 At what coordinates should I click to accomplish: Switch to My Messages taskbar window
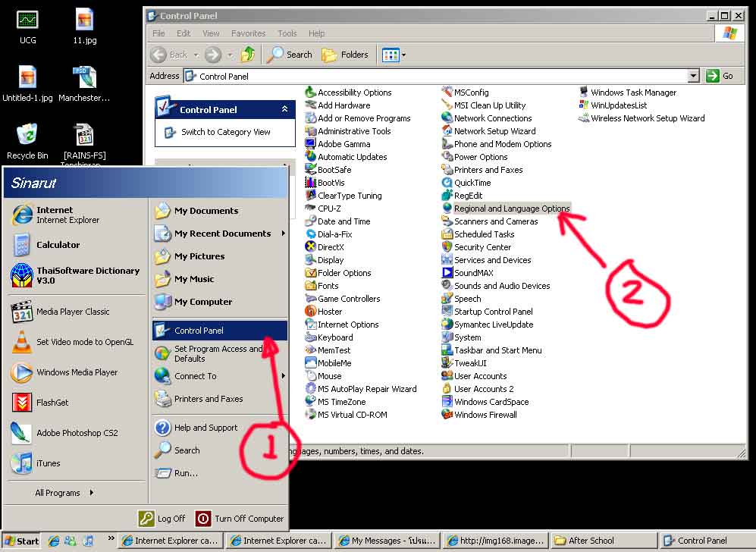(387, 541)
